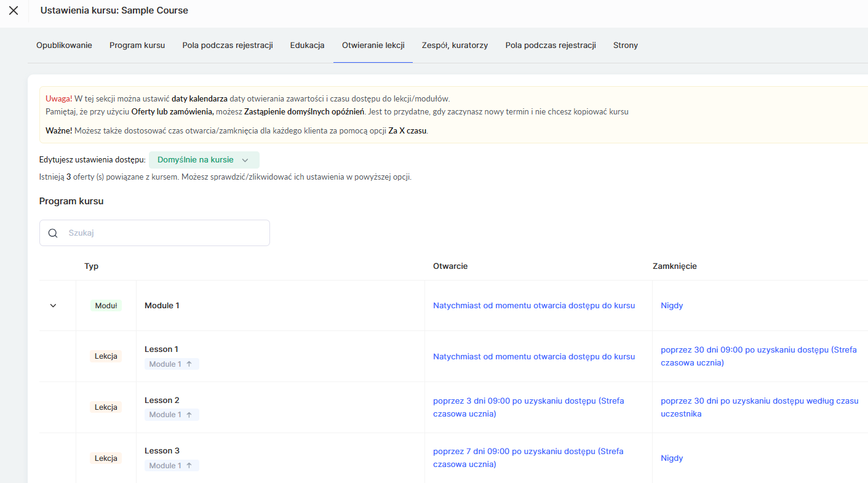Click the up arrow beside Module 1 under Lesson 3
Image resolution: width=868 pixels, height=483 pixels.
[189, 466]
